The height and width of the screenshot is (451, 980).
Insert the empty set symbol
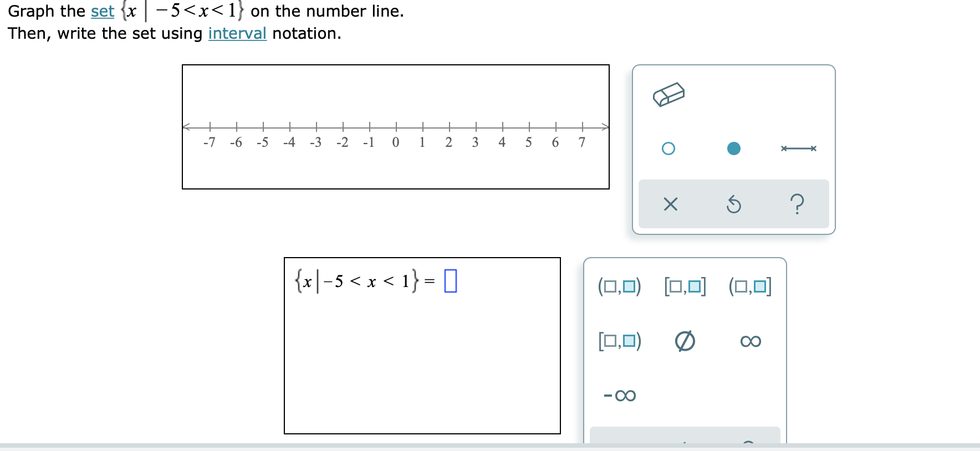[x=685, y=341]
